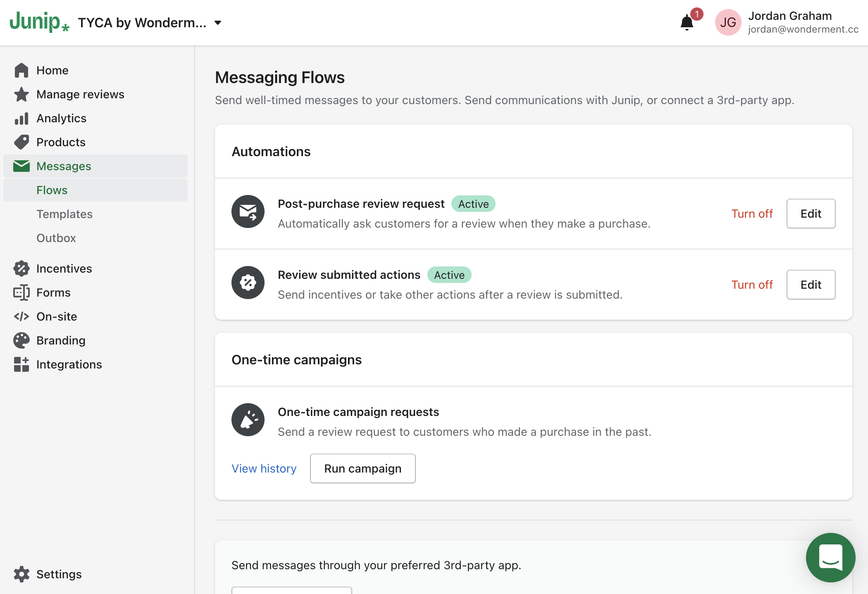The width and height of the screenshot is (868, 594).
Task: Click the Messages envelope icon
Action: point(21,166)
